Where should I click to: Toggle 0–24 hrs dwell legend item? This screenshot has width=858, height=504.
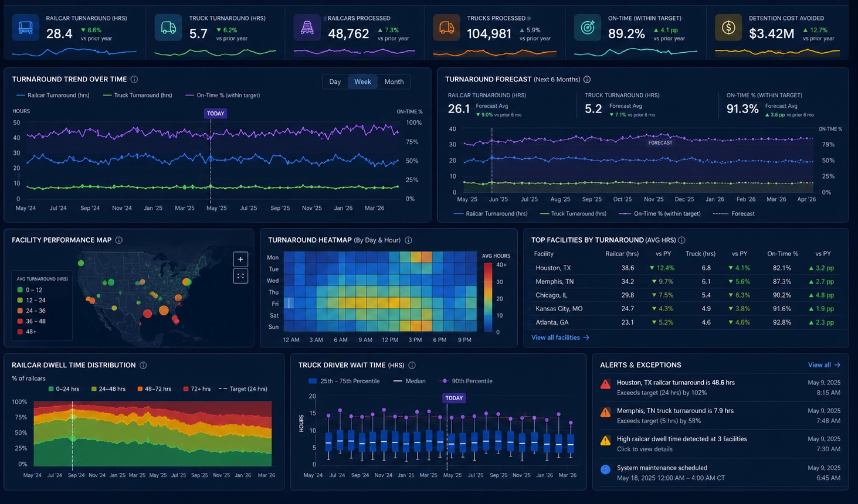click(64, 389)
